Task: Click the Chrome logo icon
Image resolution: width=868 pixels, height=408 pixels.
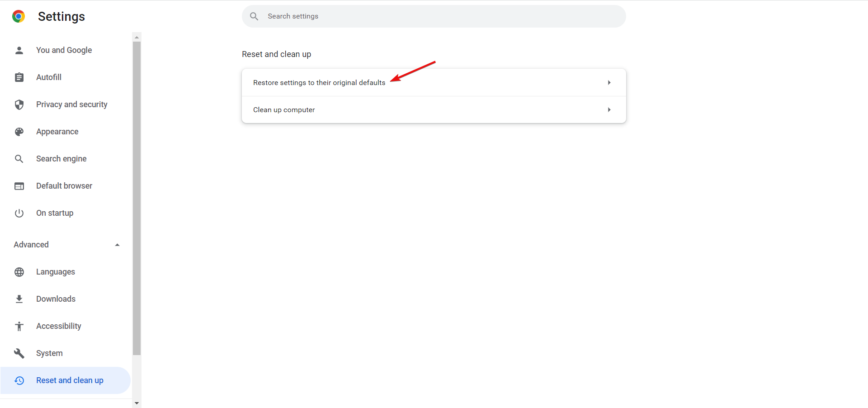Action: pos(19,17)
